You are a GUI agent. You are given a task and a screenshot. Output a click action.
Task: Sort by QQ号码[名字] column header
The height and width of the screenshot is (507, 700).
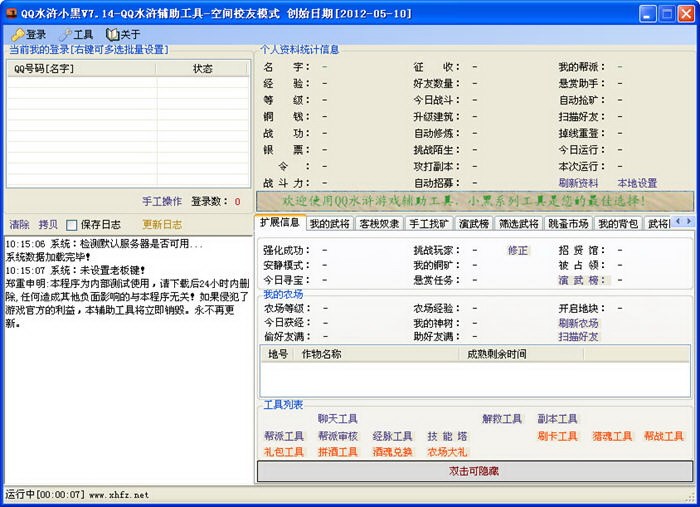[44, 69]
